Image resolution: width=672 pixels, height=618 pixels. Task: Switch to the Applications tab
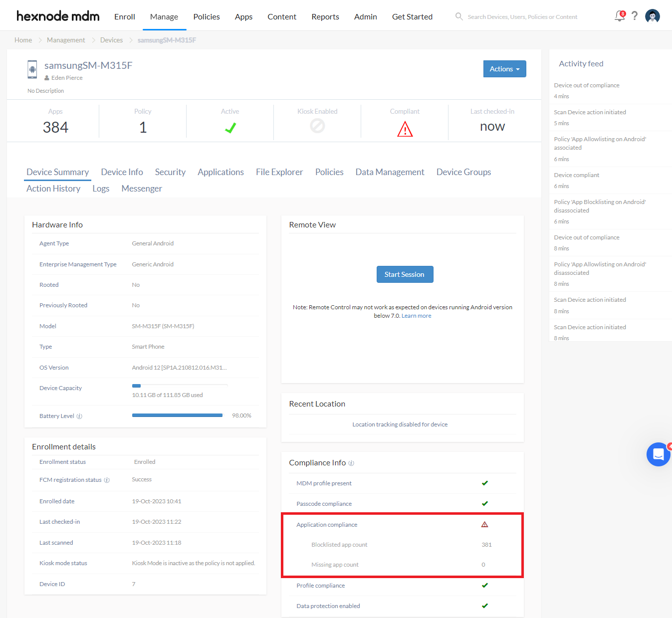point(221,172)
